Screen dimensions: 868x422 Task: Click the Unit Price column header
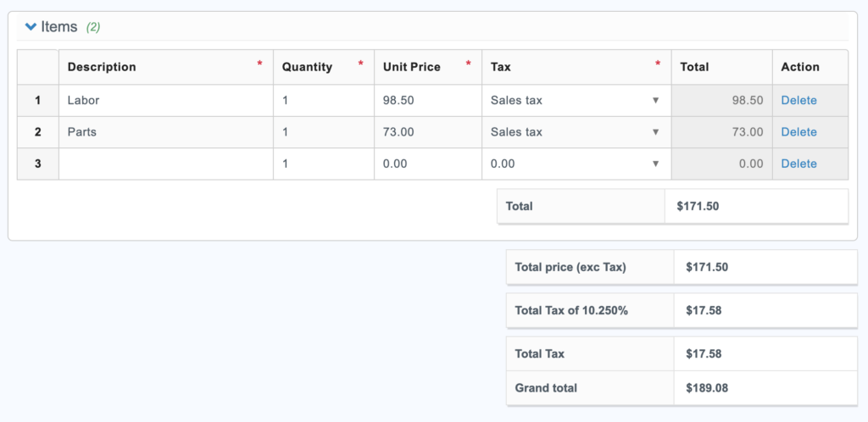point(411,67)
